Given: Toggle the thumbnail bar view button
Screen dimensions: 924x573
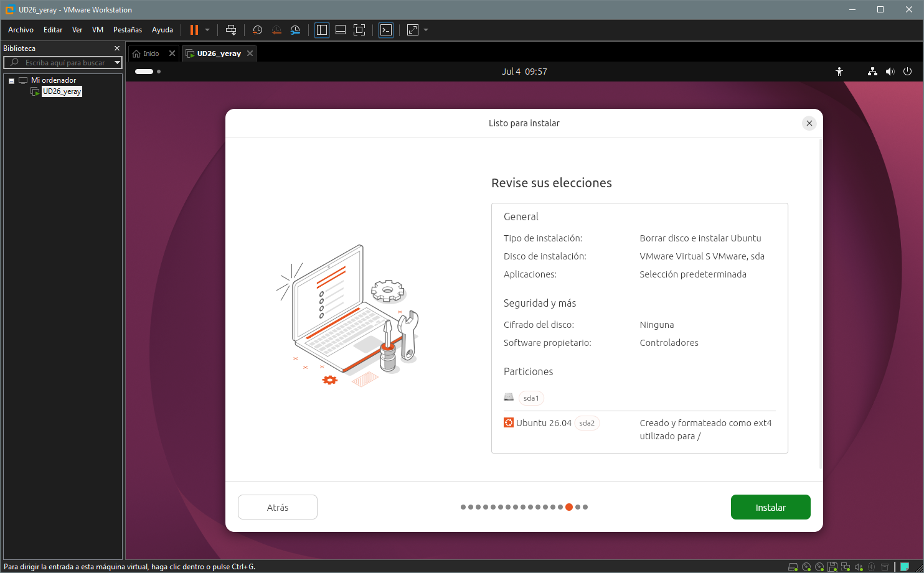Looking at the screenshot, I should [x=341, y=30].
